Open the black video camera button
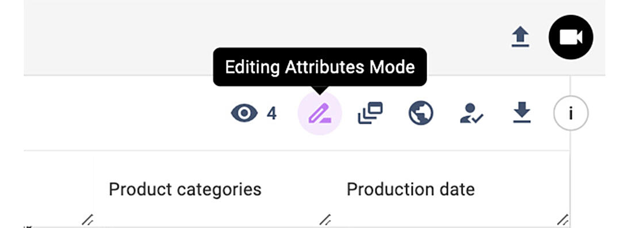The height and width of the screenshot is (228, 644). (571, 37)
